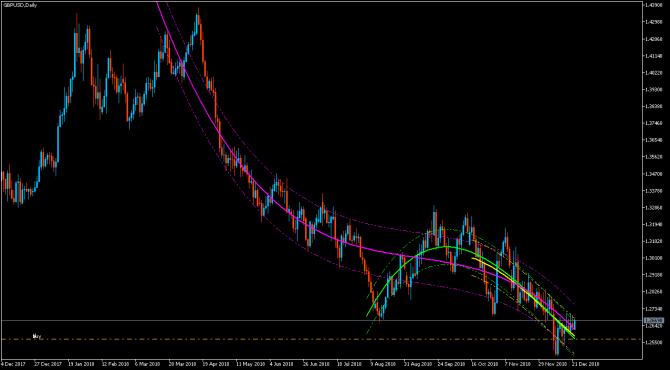Click the highlighted current price tag on scale
The image size is (670, 370).
[x=654, y=320]
